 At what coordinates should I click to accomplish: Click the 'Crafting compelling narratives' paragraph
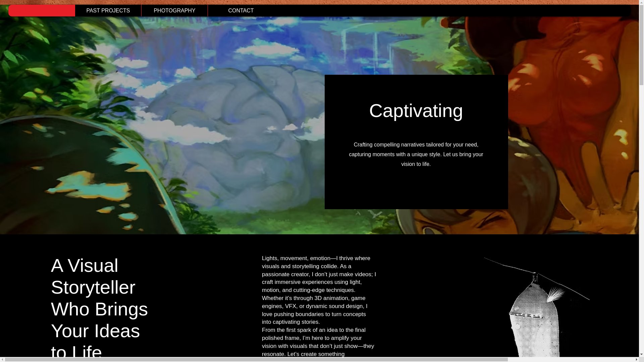(416, 154)
